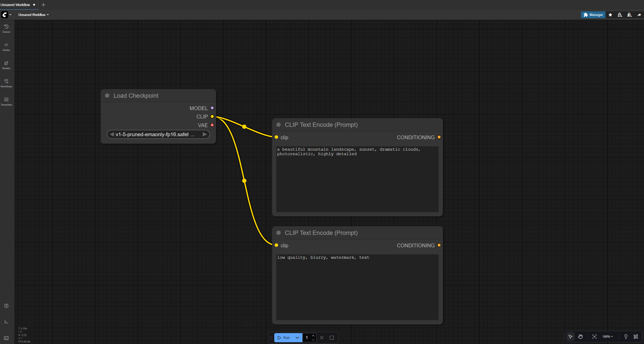This screenshot has width=644, height=344.
Task: Toggle the lightbulb focus mode icon
Action: coord(626,336)
